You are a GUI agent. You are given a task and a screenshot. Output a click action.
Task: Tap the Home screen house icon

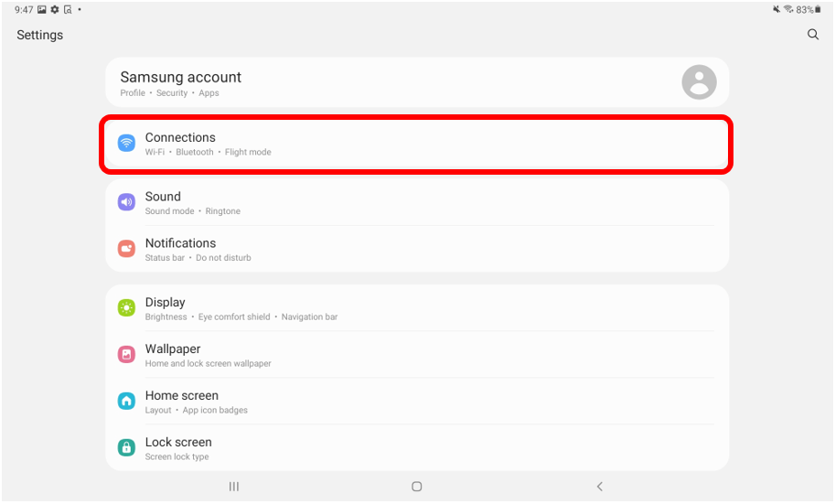click(x=126, y=401)
